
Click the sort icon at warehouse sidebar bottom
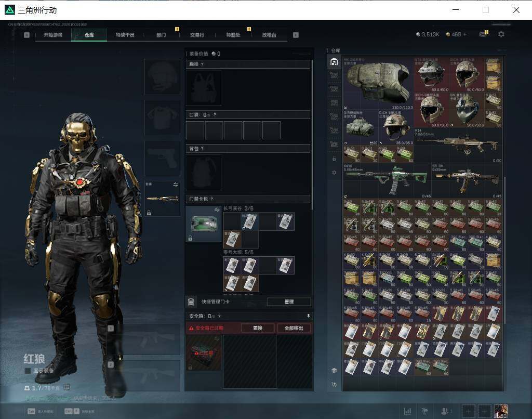[334, 384]
